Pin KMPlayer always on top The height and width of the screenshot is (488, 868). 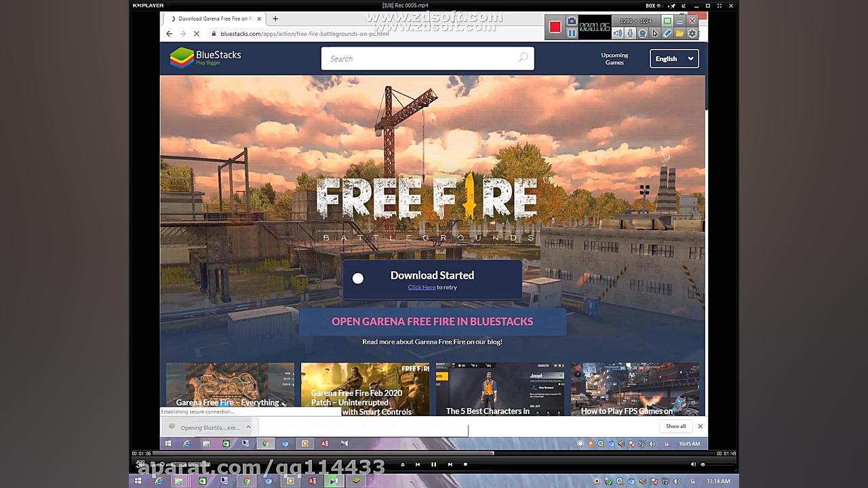673,5
